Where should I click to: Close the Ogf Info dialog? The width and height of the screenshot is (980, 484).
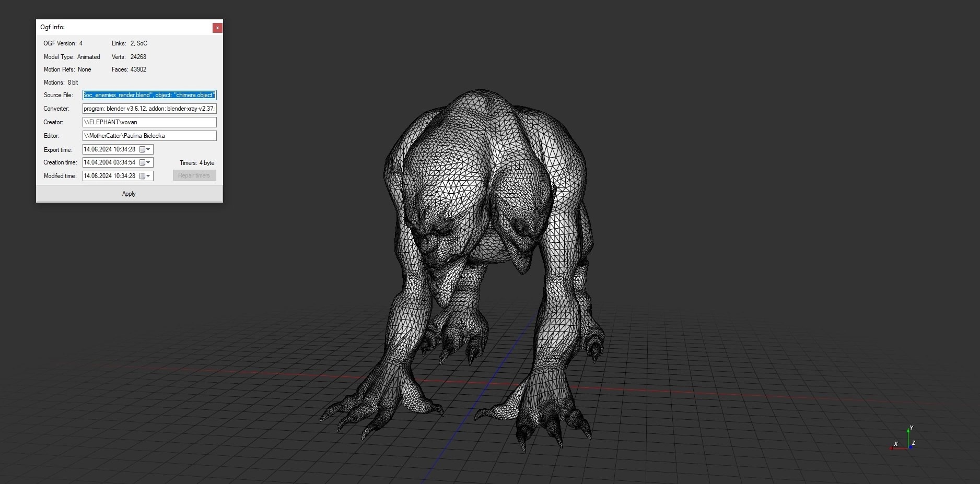(x=217, y=28)
